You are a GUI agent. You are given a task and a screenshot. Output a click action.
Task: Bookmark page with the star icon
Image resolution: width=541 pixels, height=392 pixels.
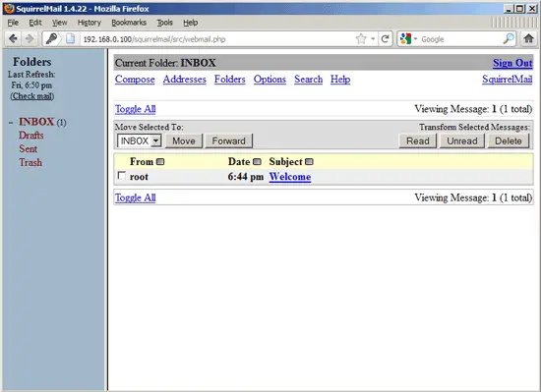361,39
